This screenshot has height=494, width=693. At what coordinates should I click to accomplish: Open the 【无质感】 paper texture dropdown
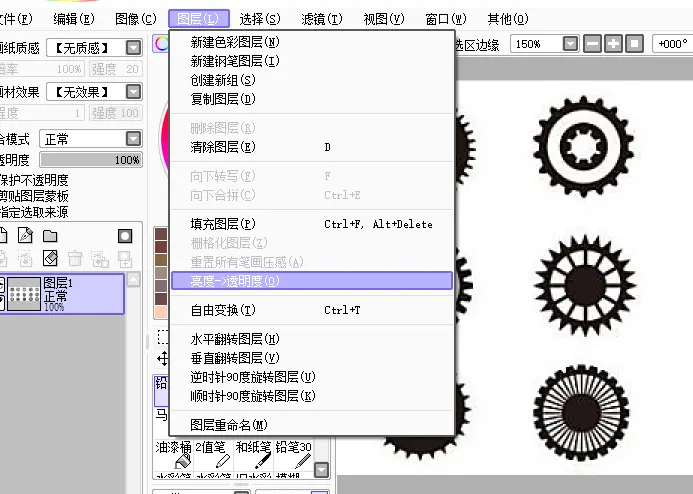point(94,48)
